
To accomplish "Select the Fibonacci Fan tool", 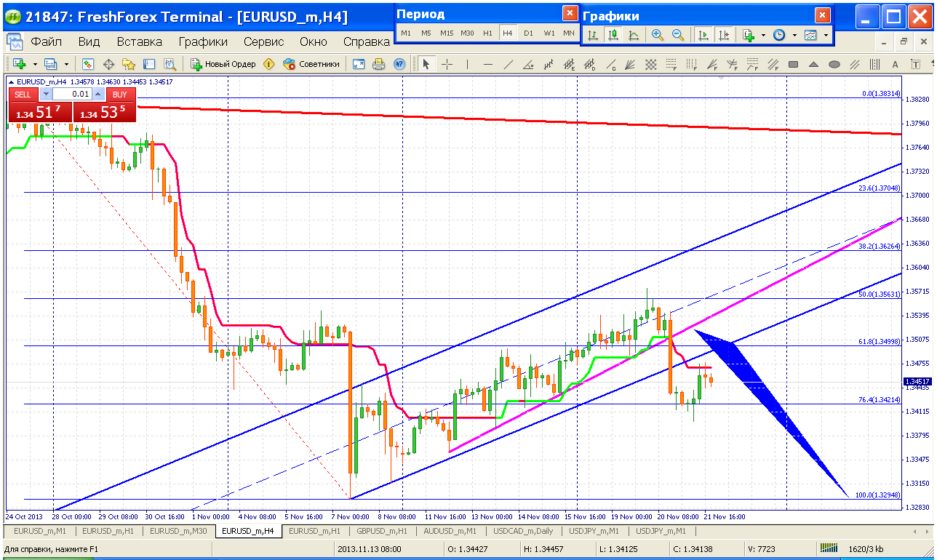I will point(712,64).
